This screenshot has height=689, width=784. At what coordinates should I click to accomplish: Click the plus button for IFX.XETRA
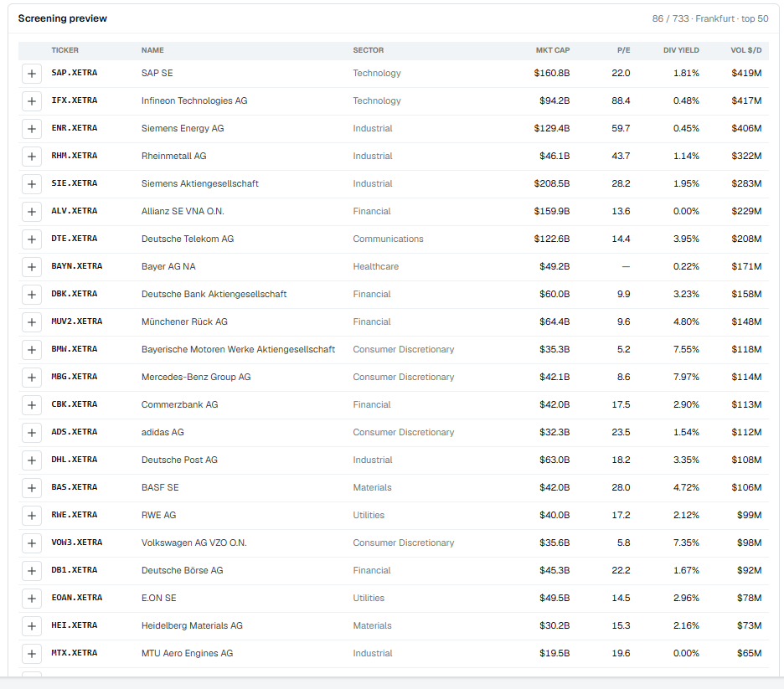(x=32, y=101)
